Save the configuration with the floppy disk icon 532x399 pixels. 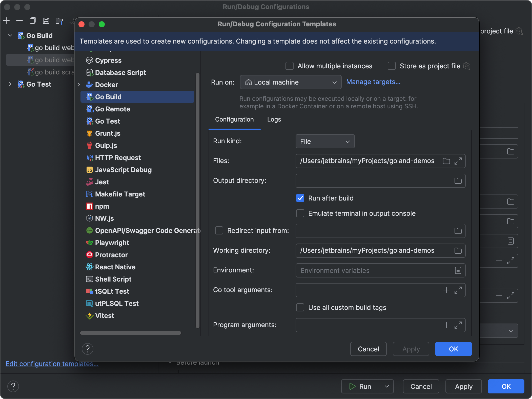pyautogui.click(x=46, y=21)
